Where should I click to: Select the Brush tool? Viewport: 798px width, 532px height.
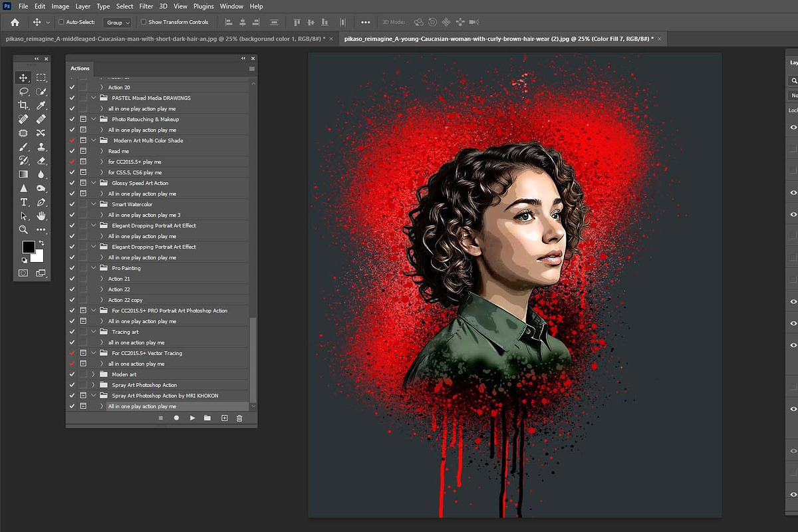(x=23, y=147)
